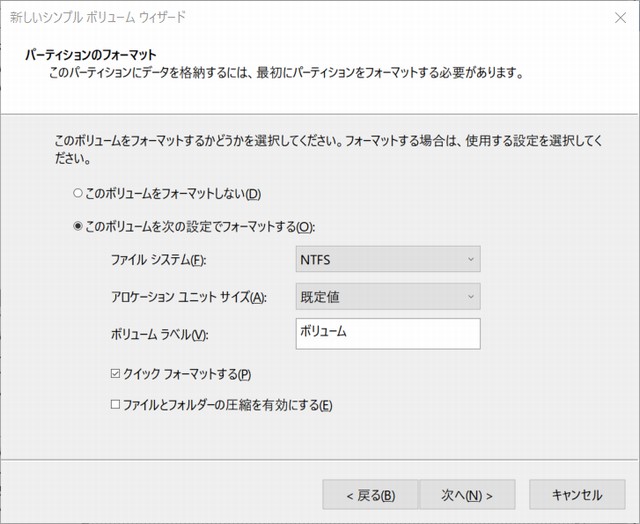Click the ファイル システム(F) label
The width and height of the screenshot is (640, 524).
point(158,261)
